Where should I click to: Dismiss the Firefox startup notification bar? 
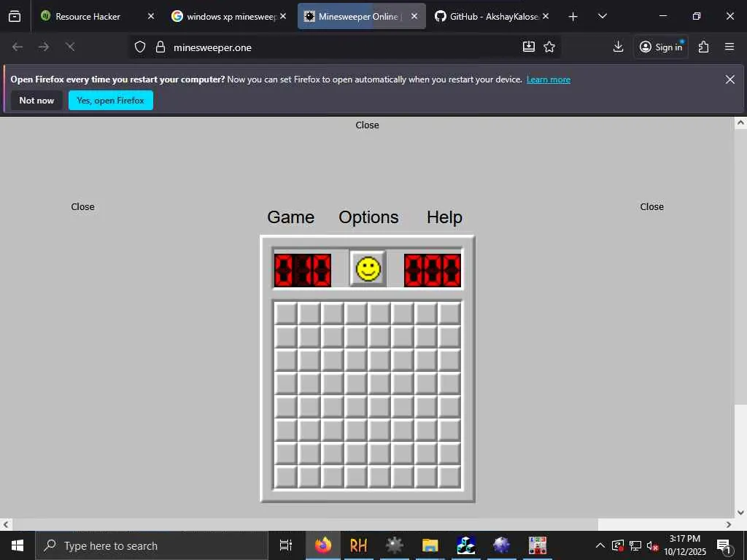[x=729, y=79]
